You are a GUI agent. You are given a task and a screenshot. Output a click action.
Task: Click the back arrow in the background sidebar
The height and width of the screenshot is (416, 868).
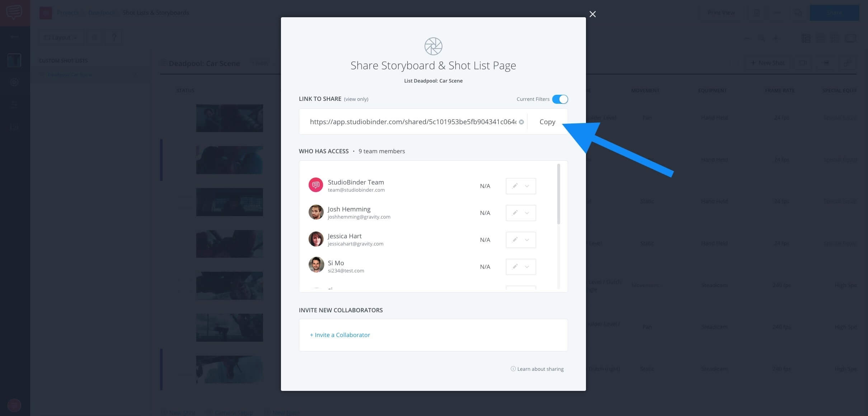[14, 37]
